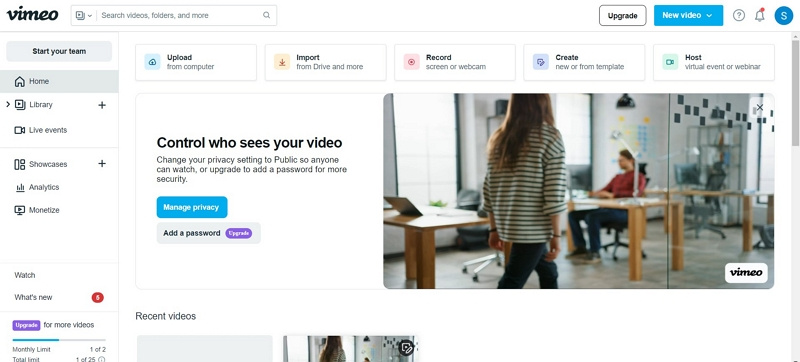Click the Live events camera icon
800x362 pixels.
[19, 130]
